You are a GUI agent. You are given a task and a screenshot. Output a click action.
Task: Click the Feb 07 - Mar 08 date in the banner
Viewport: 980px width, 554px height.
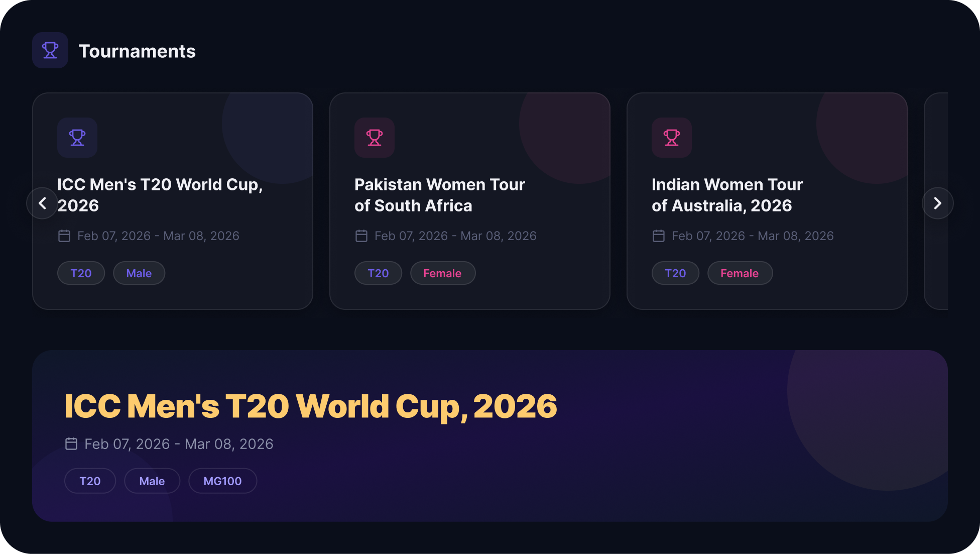[178, 444]
